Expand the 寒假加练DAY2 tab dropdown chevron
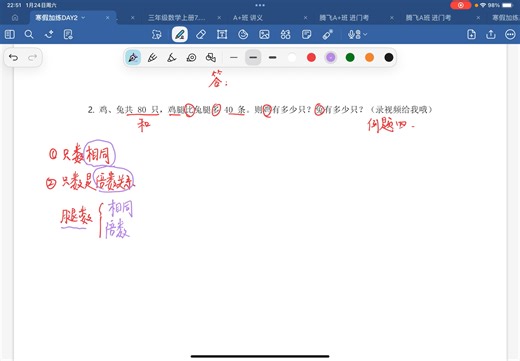The image size is (520, 361). pyautogui.click(x=83, y=18)
